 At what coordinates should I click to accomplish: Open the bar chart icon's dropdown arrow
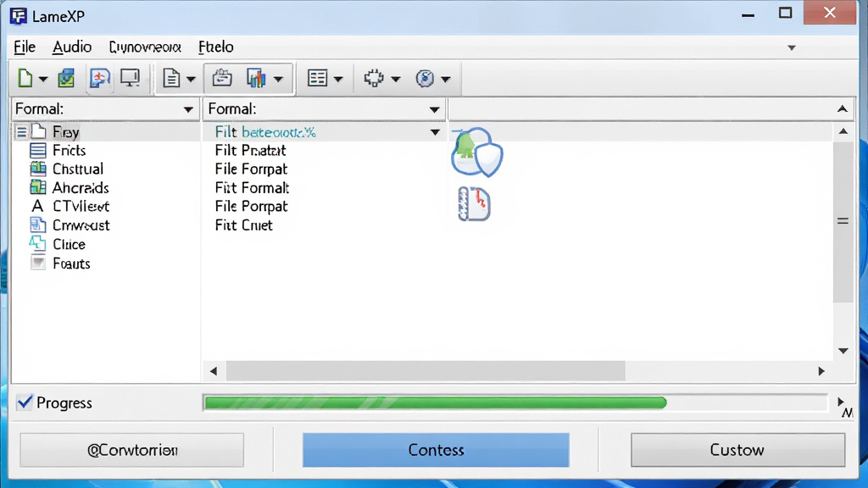point(278,79)
